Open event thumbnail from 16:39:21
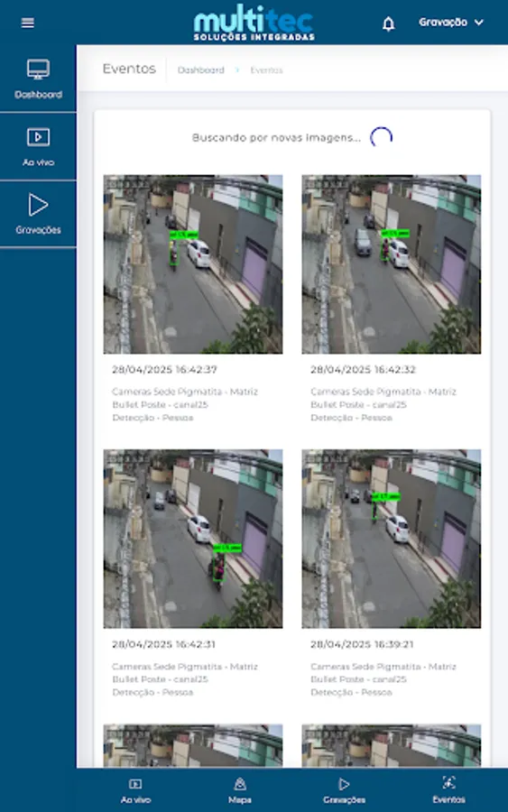The image size is (508, 812). (x=392, y=539)
